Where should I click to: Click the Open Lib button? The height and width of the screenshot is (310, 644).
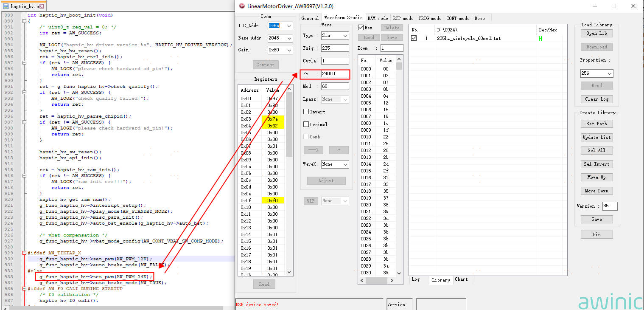(x=596, y=33)
